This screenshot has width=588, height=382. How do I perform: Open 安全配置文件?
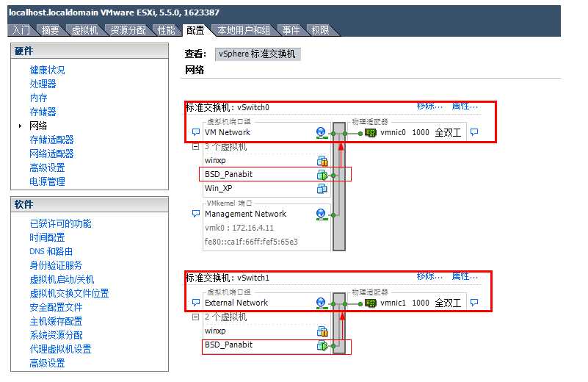coord(56,307)
